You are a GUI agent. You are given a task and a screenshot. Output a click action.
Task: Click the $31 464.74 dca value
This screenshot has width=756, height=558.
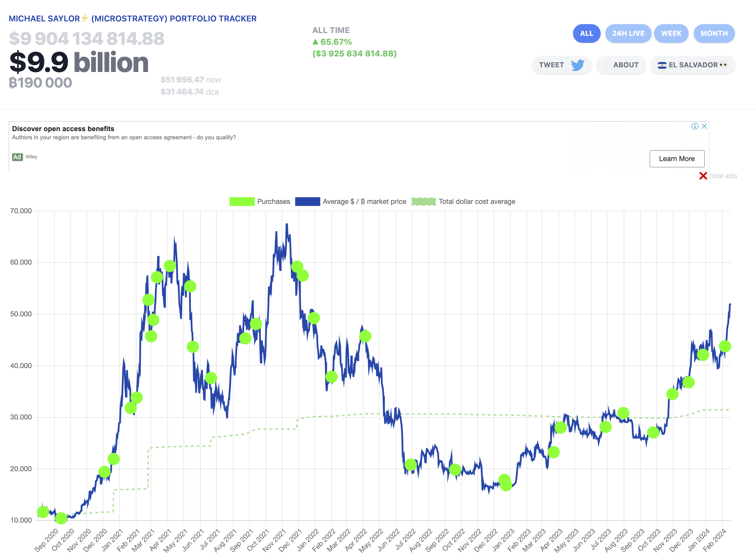[x=190, y=92]
